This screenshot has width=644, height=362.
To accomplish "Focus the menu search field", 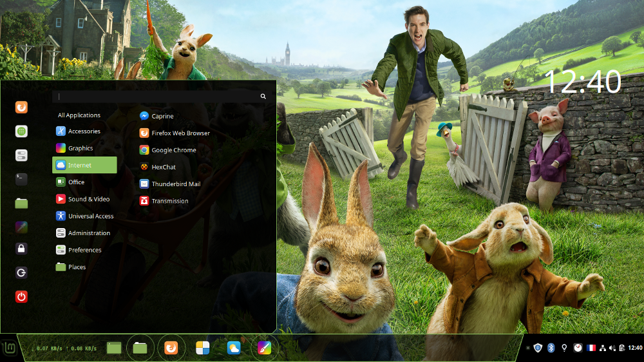I will [x=160, y=96].
